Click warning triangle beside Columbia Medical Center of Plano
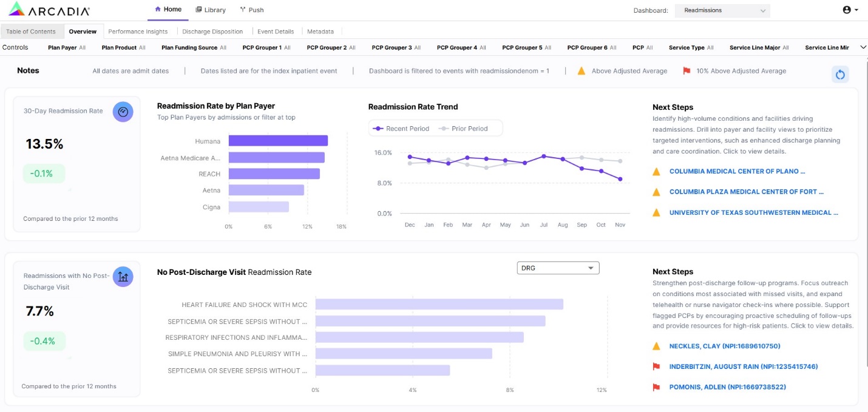This screenshot has width=868, height=412. click(x=656, y=172)
